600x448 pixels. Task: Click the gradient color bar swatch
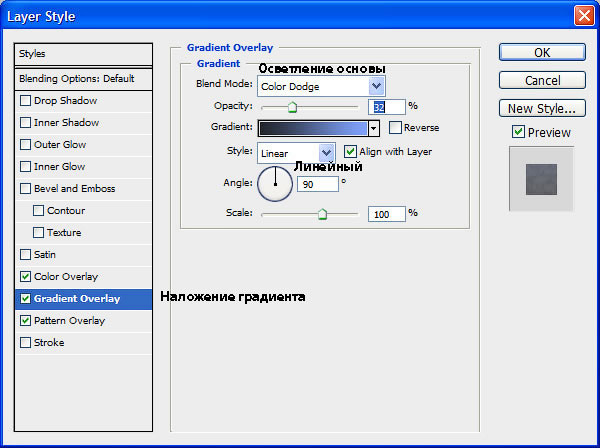pos(313,129)
